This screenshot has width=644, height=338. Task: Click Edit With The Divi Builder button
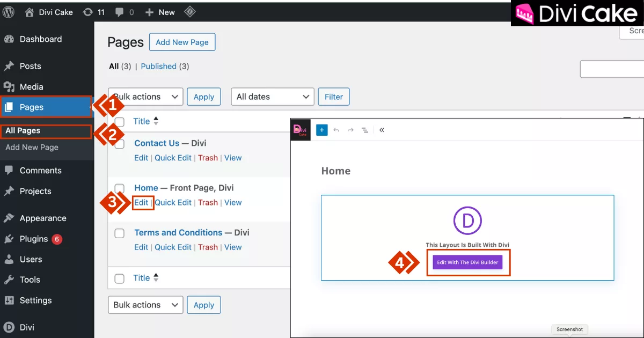(467, 262)
